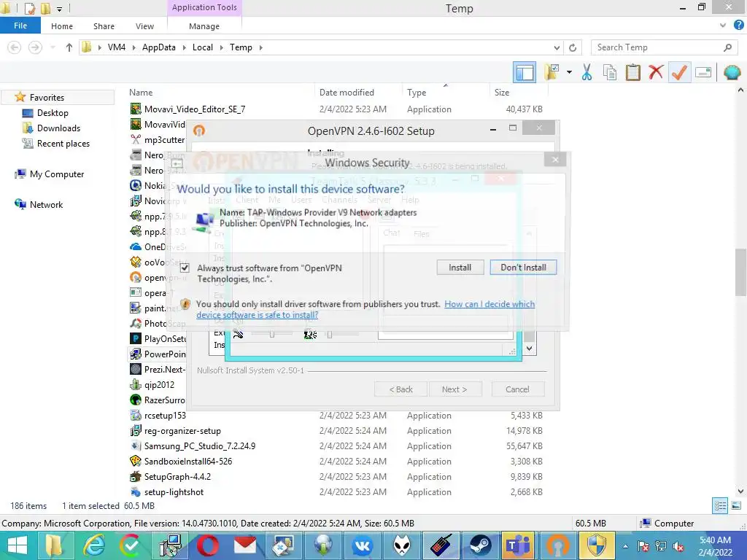Open the File ribbon tab

tap(20, 26)
